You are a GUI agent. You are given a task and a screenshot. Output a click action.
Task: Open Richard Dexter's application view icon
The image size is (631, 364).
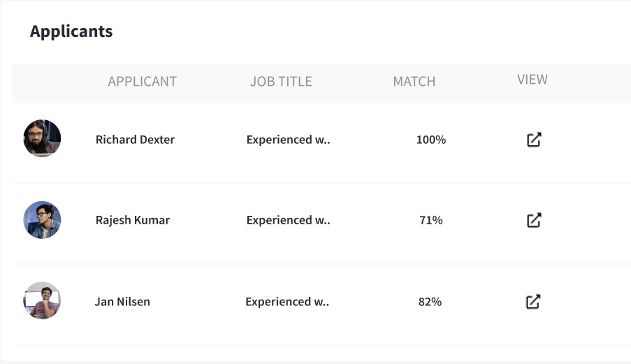click(534, 140)
